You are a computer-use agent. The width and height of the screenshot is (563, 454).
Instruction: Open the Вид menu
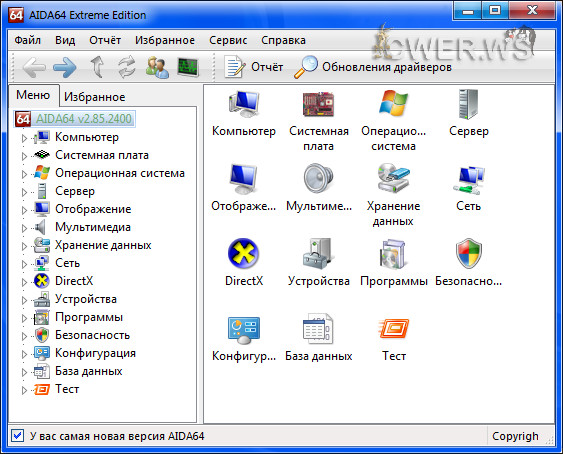pos(65,40)
